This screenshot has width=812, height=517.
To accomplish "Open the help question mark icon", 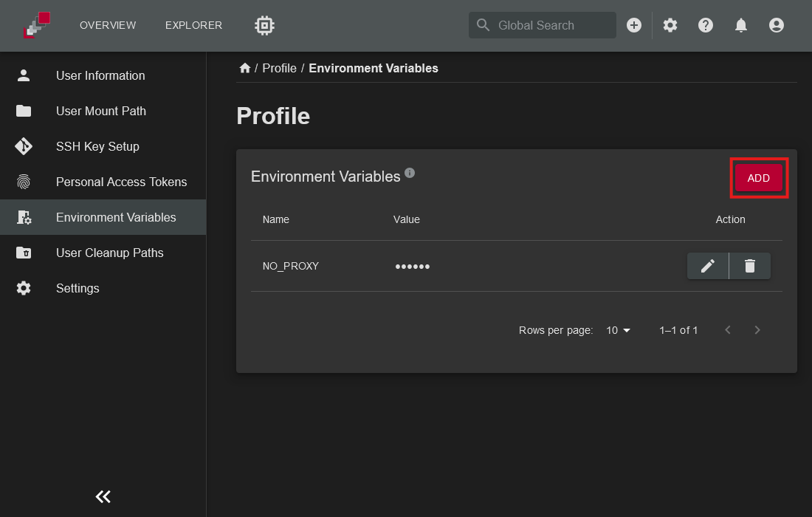I will click(705, 25).
